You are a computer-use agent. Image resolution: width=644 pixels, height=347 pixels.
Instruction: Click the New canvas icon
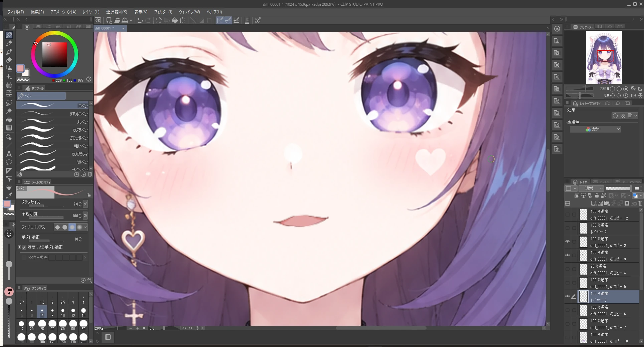[109, 20]
